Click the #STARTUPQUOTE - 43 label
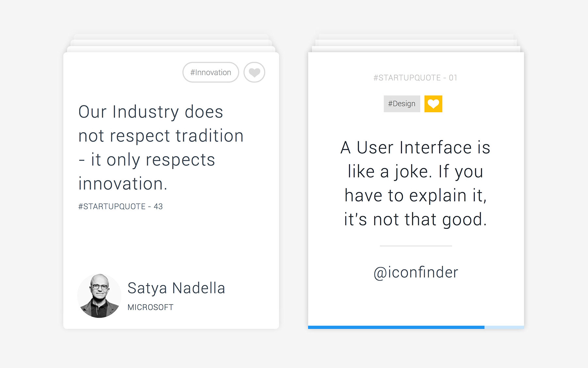This screenshot has width=588, height=368. point(121,206)
